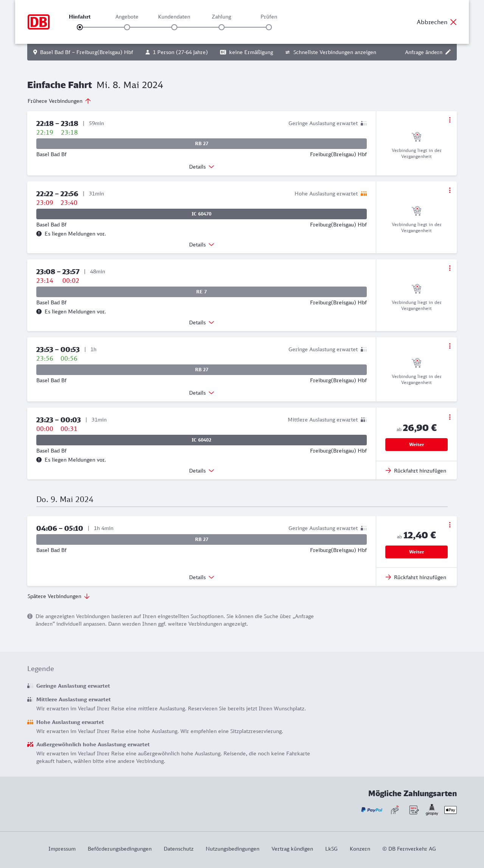Click the PayPal payment icon

tap(372, 810)
